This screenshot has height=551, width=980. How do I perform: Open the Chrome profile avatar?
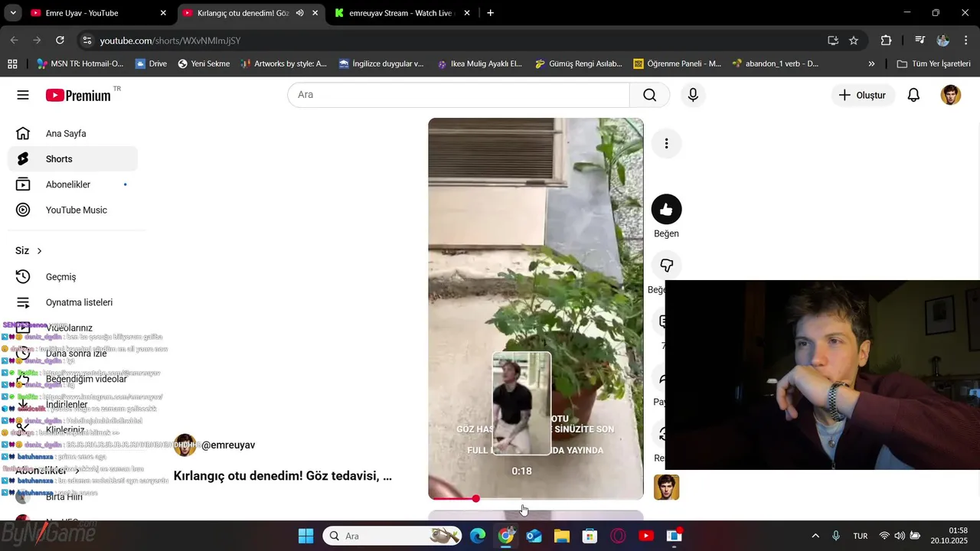click(942, 40)
